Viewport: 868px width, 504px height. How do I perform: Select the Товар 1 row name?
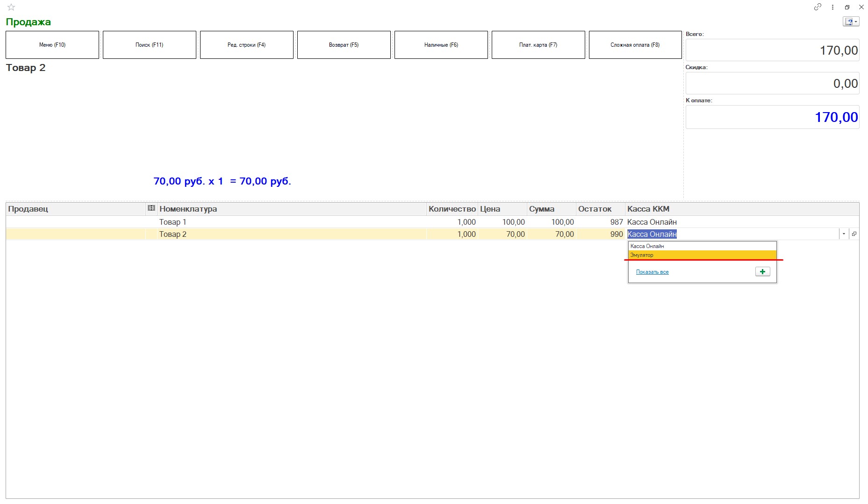tap(172, 222)
